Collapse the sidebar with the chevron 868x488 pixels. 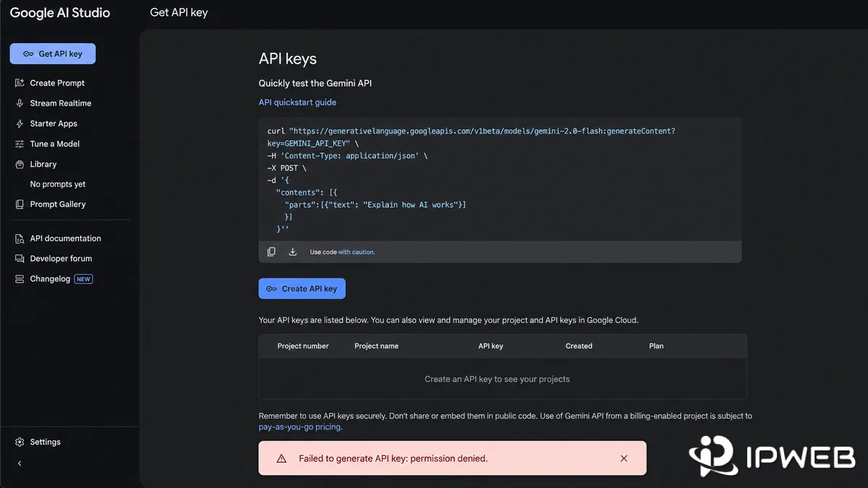[x=20, y=463]
